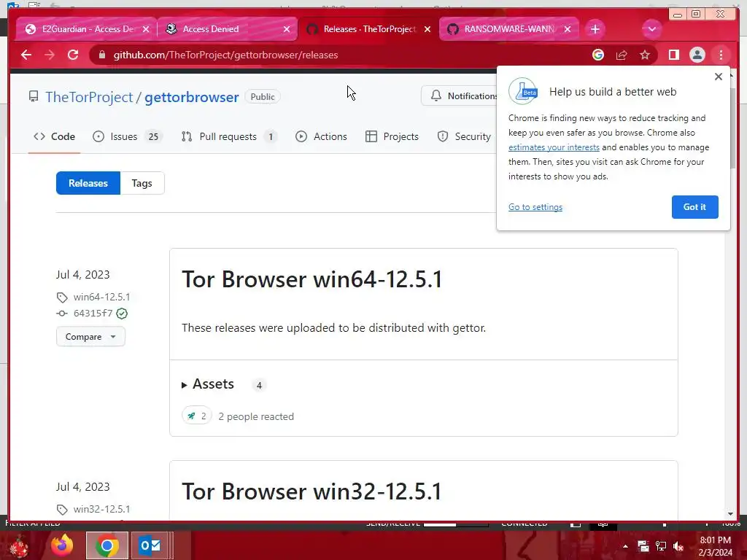Viewport: 747px width, 560px height.
Task: Click Go to settings link
Action: pos(535,207)
